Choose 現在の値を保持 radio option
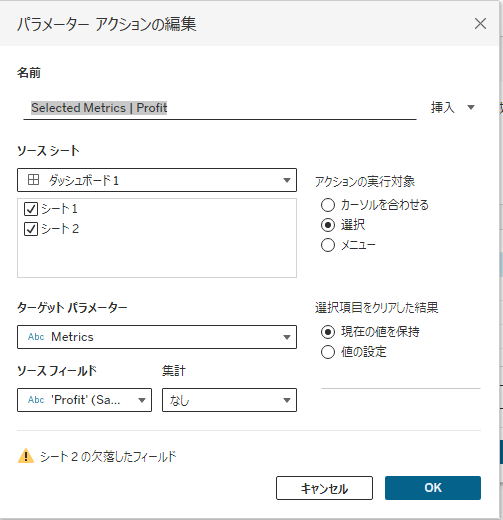Image resolution: width=503 pixels, height=520 pixels. (x=328, y=332)
